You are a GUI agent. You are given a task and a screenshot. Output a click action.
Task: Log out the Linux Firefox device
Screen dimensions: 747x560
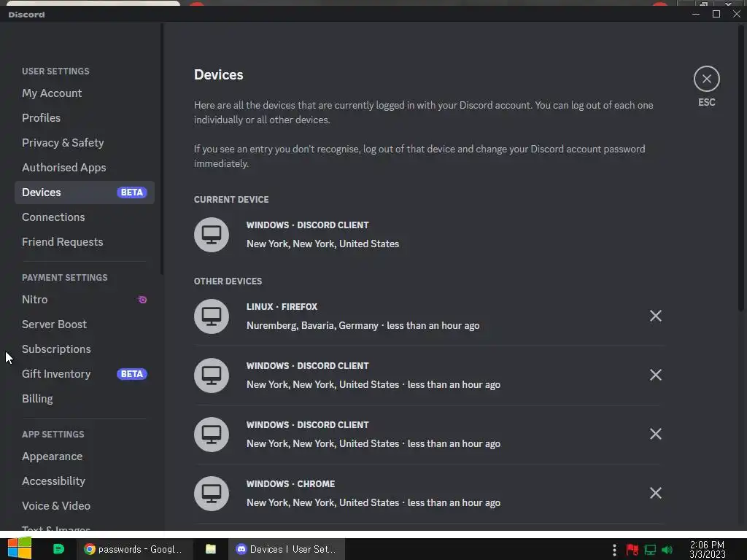tap(656, 316)
